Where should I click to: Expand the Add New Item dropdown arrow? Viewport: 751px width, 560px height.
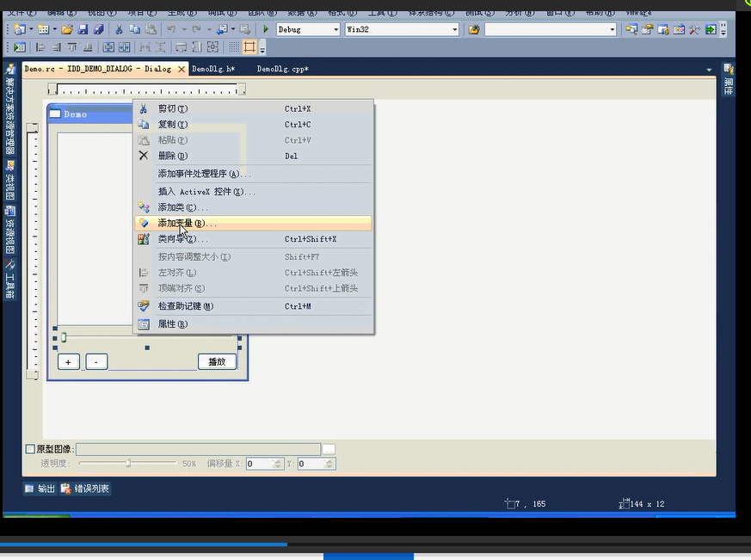click(x=54, y=30)
